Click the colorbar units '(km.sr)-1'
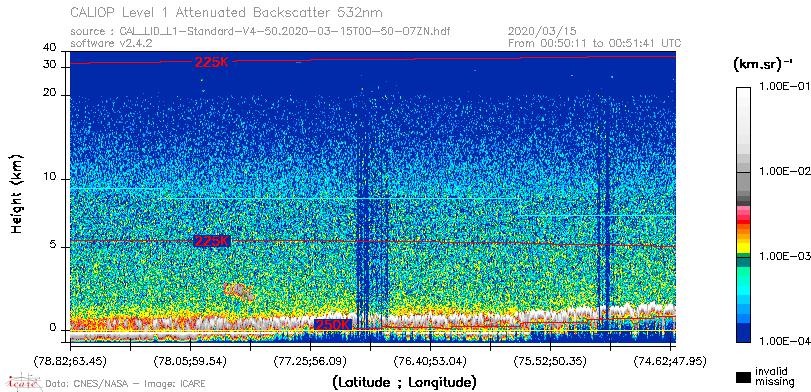811x392 pixels. click(763, 65)
